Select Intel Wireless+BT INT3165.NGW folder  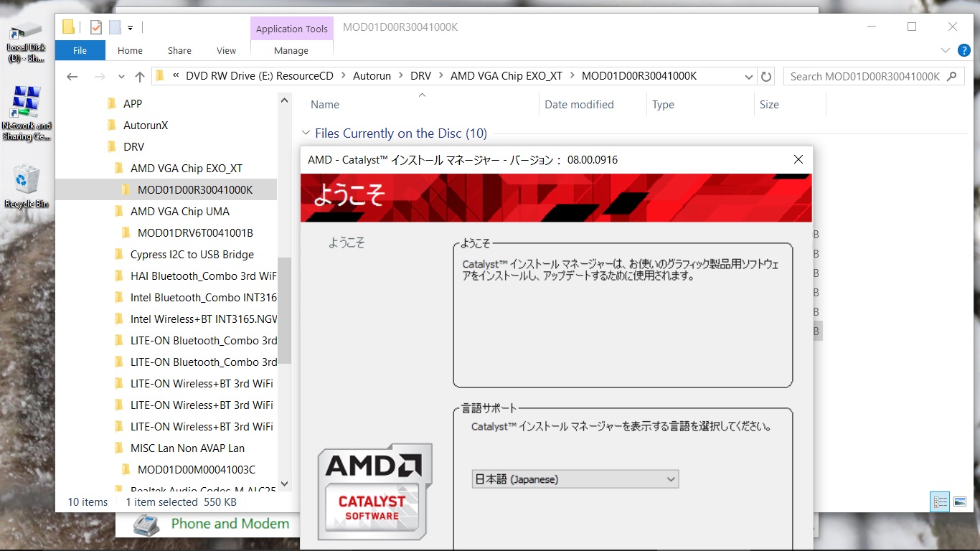pyautogui.click(x=203, y=319)
